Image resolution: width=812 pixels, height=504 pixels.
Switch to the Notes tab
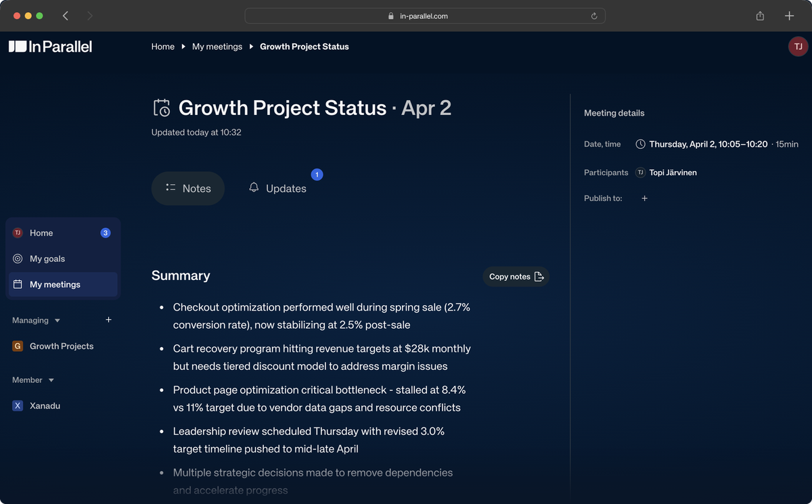tap(188, 188)
